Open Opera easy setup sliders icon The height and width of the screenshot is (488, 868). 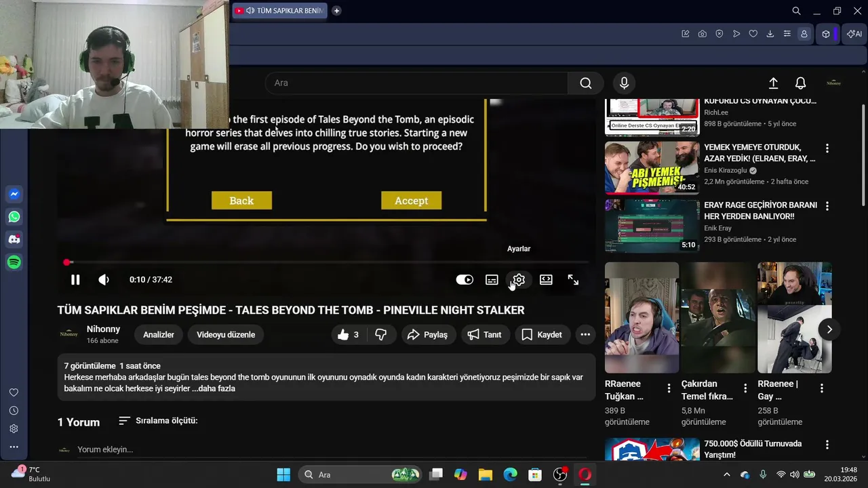787,34
